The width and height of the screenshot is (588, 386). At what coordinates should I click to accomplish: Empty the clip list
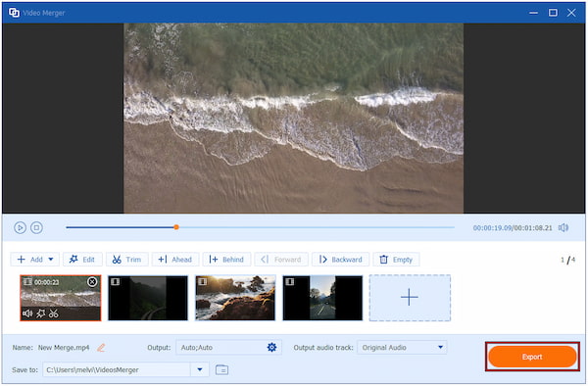(396, 260)
